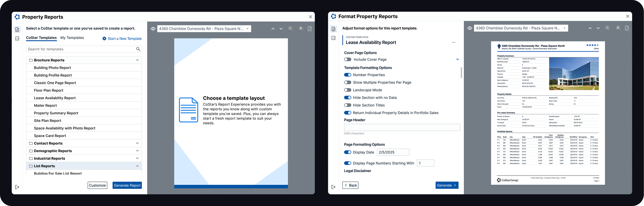The height and width of the screenshot is (206, 644).
Task: Enable Show Multiple Properties Per Page
Action: [347, 83]
